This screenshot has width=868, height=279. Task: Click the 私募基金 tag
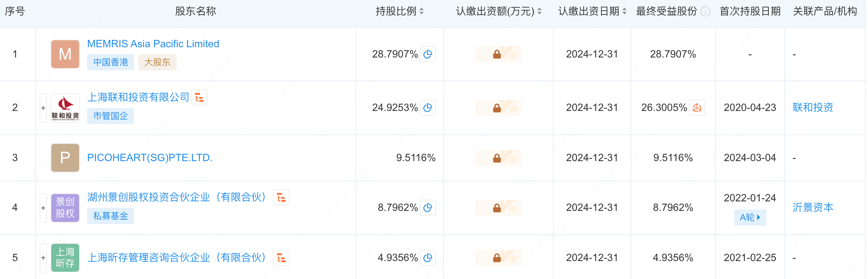111,216
